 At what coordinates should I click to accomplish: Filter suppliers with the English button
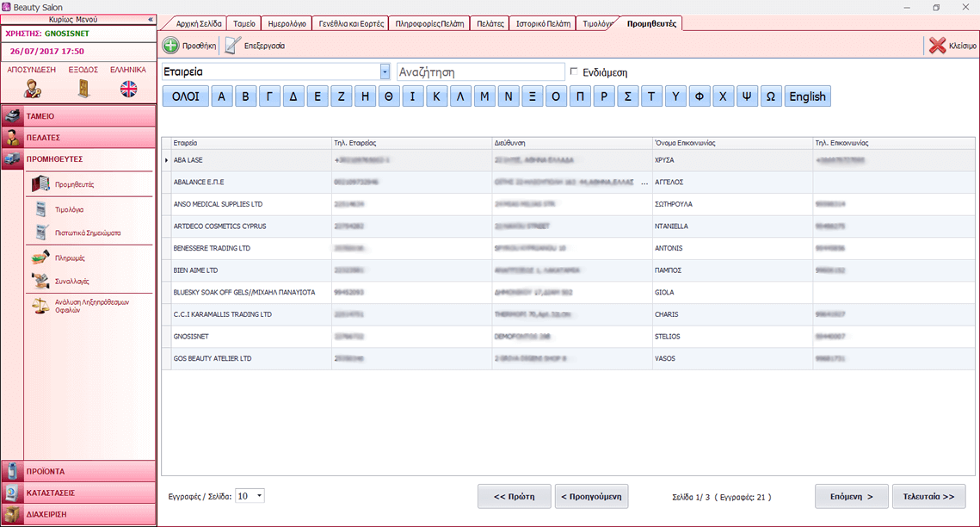[x=807, y=96]
